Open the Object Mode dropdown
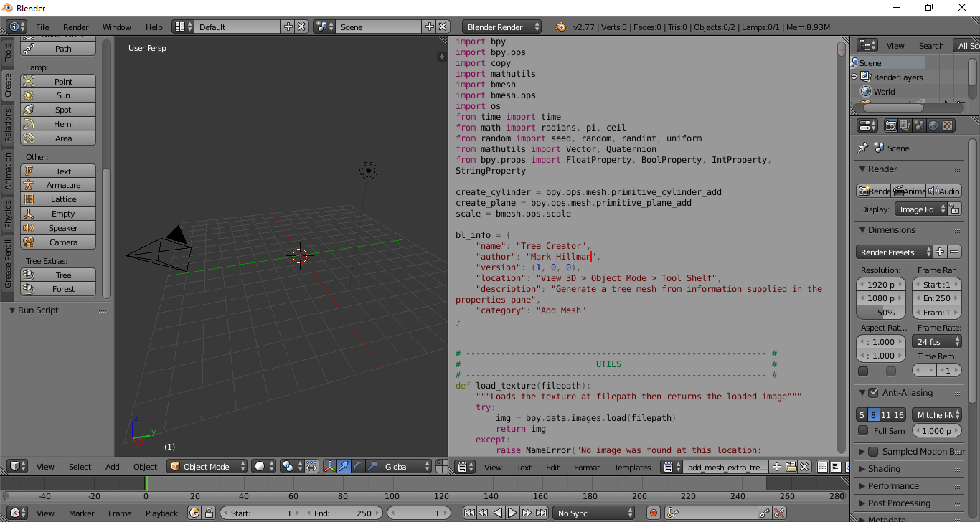This screenshot has width=980, height=522. coord(207,466)
